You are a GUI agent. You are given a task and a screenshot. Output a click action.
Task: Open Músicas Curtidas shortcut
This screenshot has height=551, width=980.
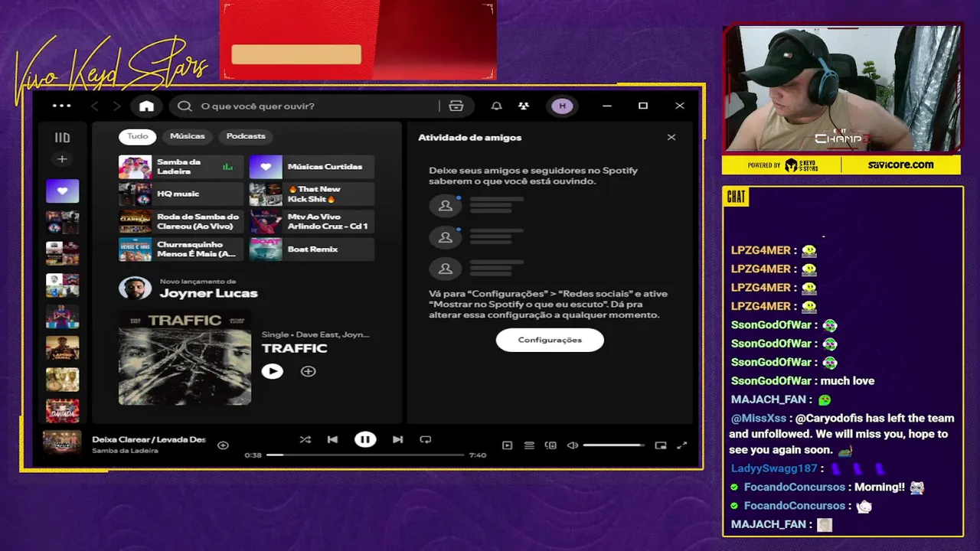tap(312, 167)
